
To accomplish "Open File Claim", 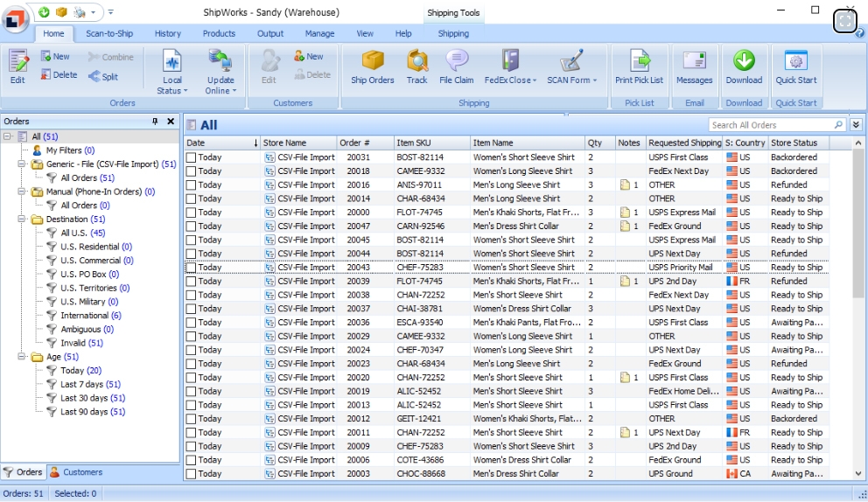I will pos(456,66).
